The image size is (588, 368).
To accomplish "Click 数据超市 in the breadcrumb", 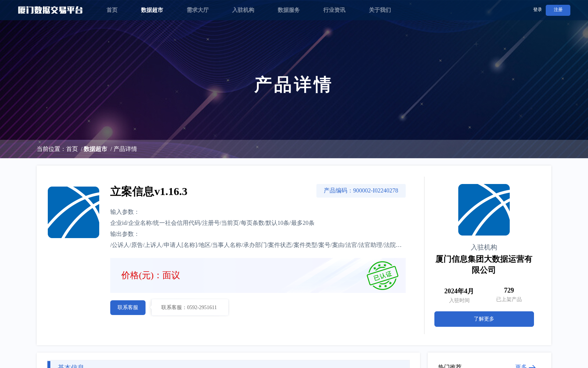I will 96,149.
